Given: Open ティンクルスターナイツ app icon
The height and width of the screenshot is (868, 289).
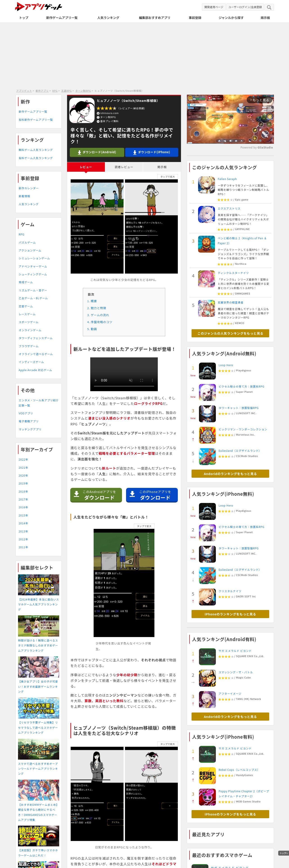Looking at the screenshot, I should pyautogui.click(x=206, y=279).
